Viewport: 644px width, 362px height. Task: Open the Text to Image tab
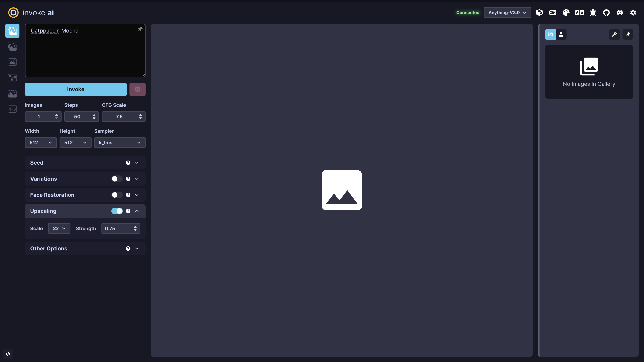click(x=12, y=31)
